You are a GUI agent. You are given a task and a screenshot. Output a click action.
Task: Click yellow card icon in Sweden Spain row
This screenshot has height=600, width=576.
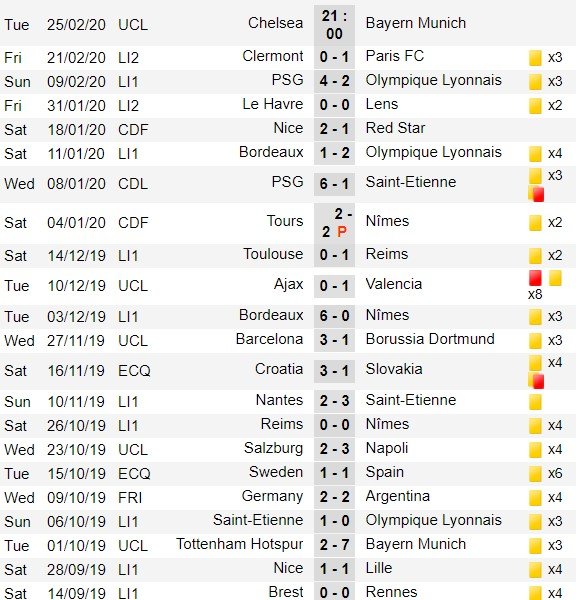point(535,474)
